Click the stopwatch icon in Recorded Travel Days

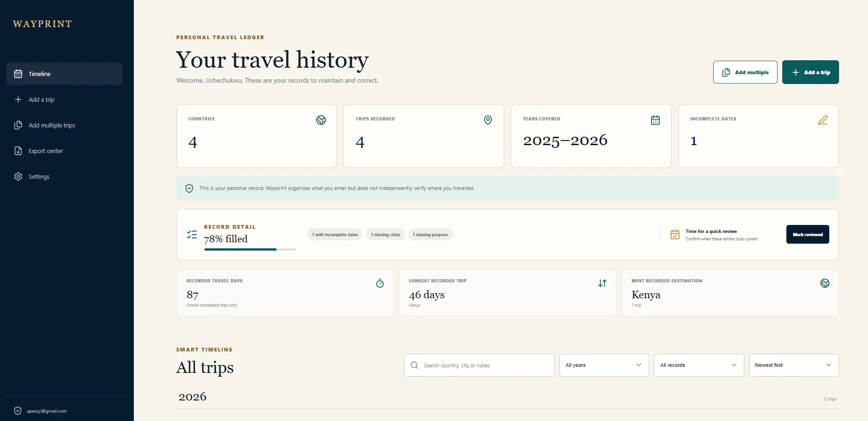tap(380, 283)
